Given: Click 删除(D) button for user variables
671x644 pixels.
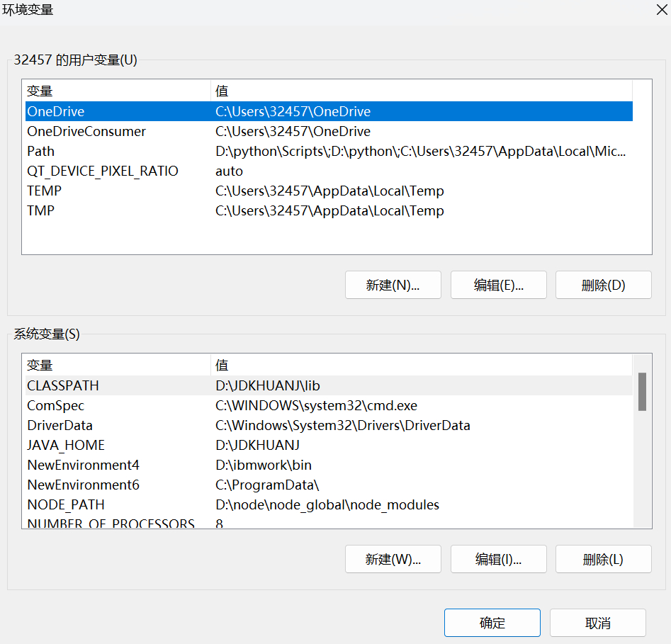Looking at the screenshot, I should [x=603, y=286].
